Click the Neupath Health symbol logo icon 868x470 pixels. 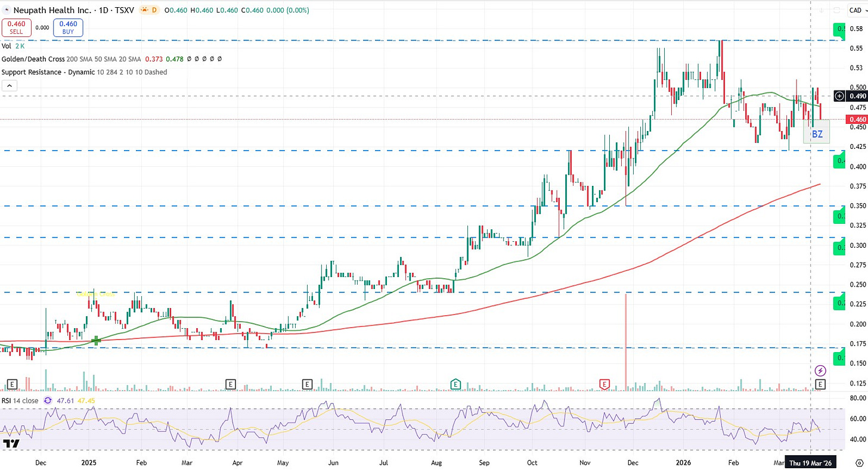(x=5, y=10)
